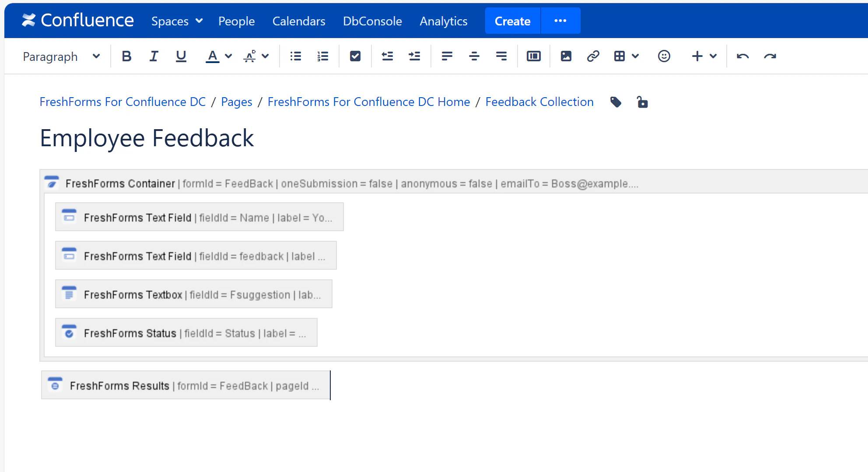Screen dimensions: 868x472
Task: Open the Paragraph style dropdown
Action: point(61,56)
